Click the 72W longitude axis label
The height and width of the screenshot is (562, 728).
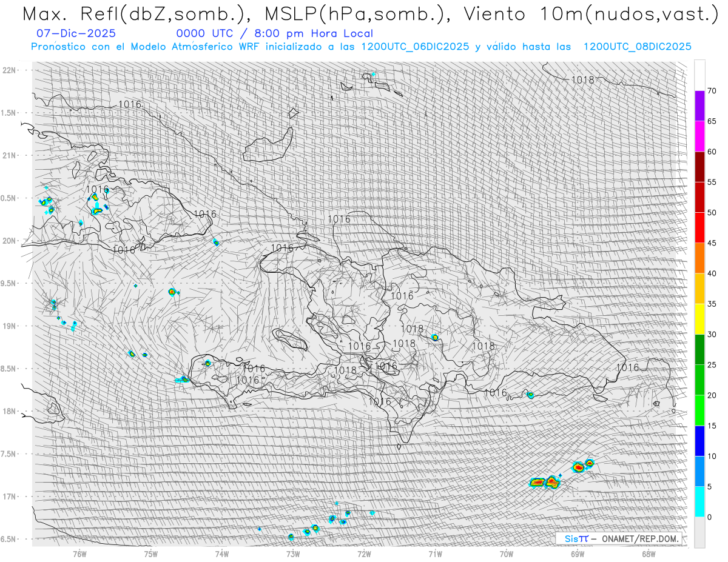pos(364,554)
